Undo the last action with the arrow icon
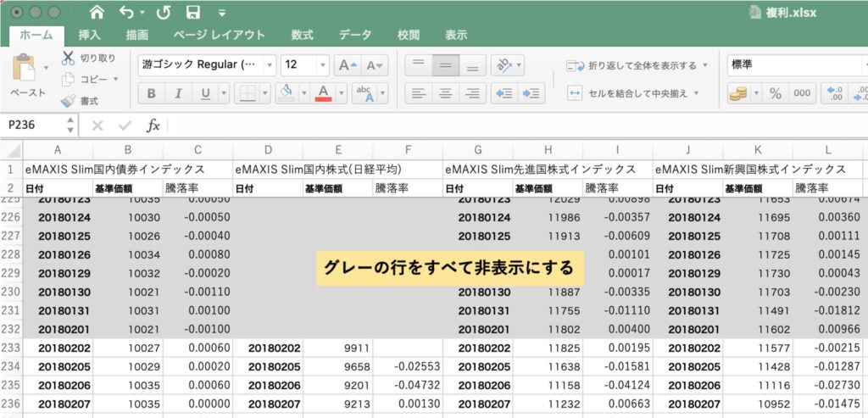This screenshot has width=868, height=418. point(127,12)
